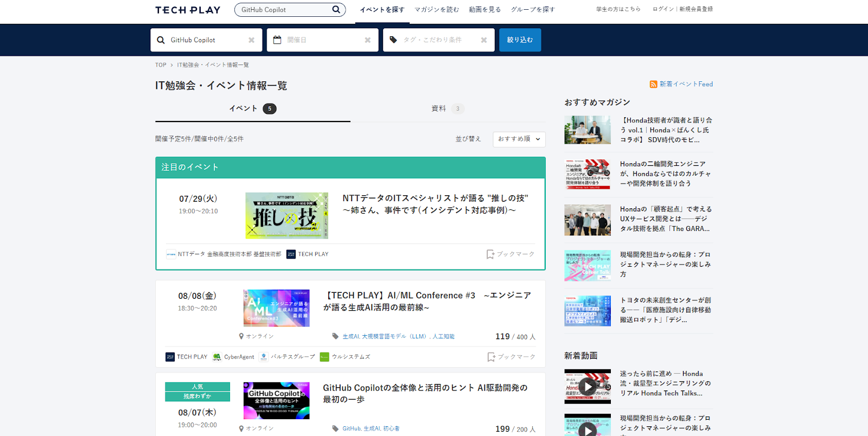Click 初心者 tag link
The width and height of the screenshot is (868, 436).
(x=391, y=428)
